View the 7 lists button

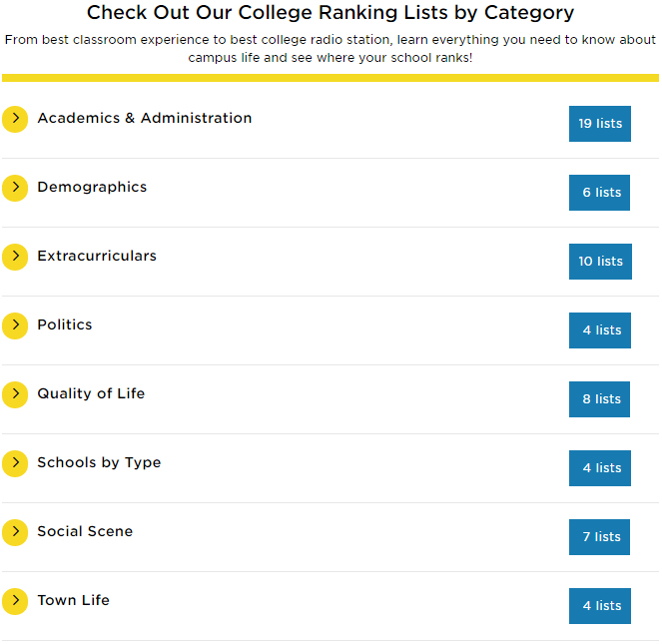[x=600, y=537]
